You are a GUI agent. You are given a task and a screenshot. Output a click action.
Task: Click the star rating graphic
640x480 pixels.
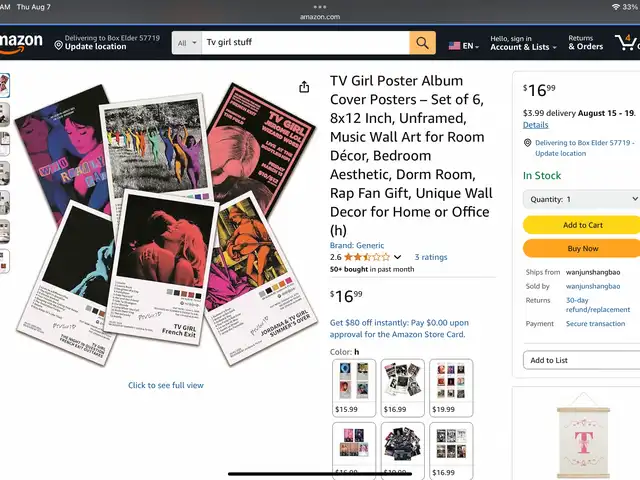[x=367, y=257]
